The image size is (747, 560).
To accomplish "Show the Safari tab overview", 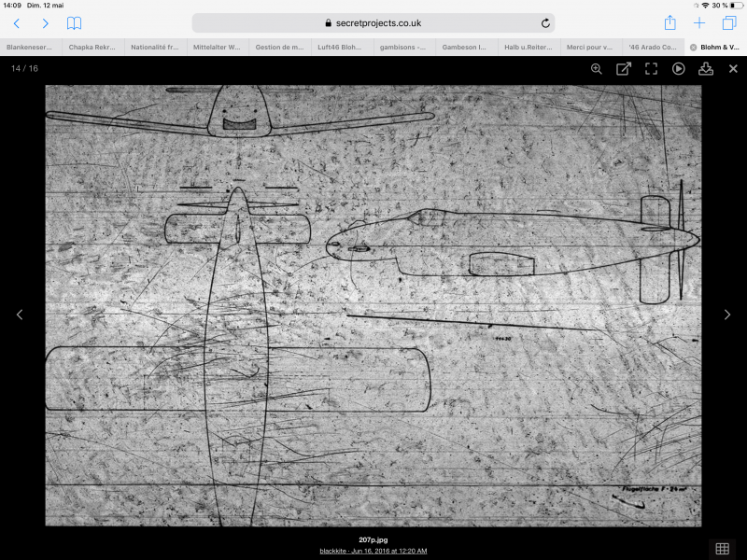I will [x=729, y=23].
